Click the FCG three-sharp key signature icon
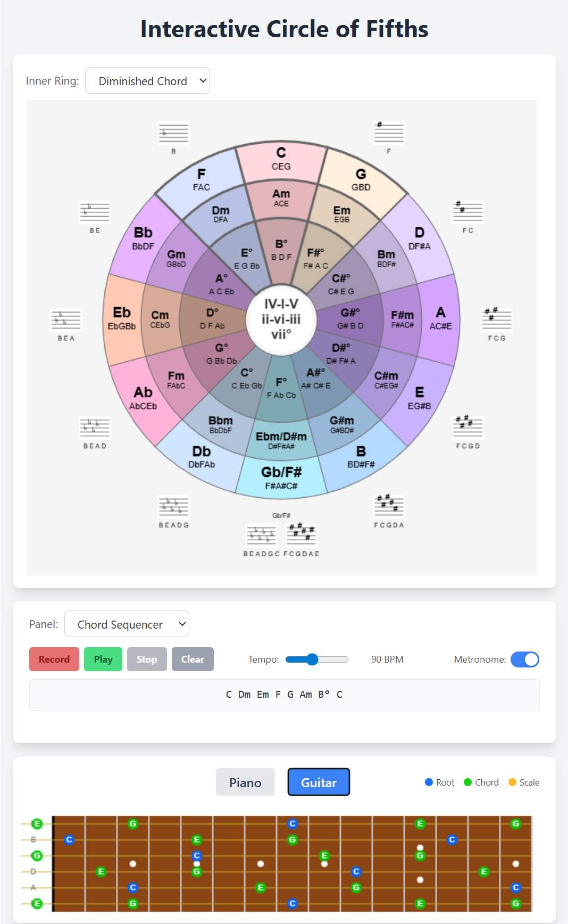This screenshot has width=568, height=924. pyautogui.click(x=496, y=319)
